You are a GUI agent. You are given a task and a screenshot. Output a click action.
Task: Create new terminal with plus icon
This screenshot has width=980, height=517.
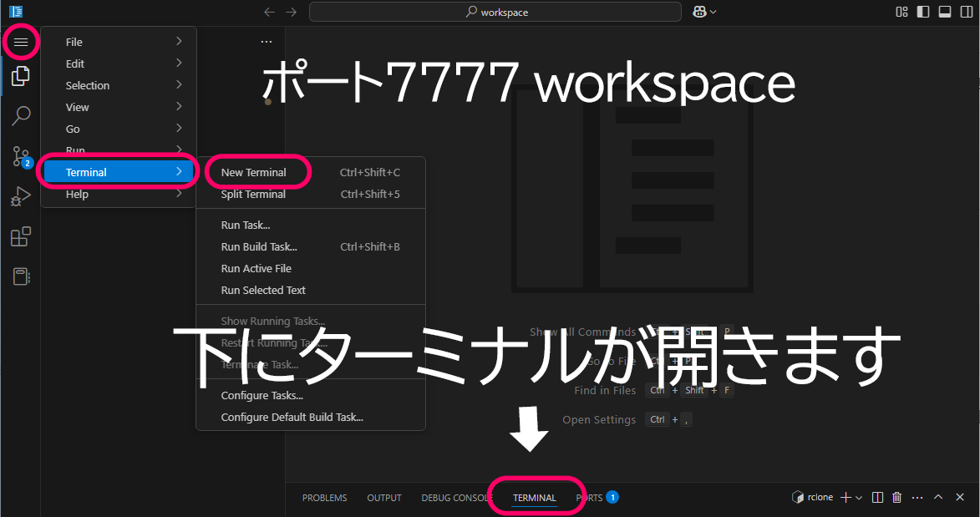click(x=845, y=498)
